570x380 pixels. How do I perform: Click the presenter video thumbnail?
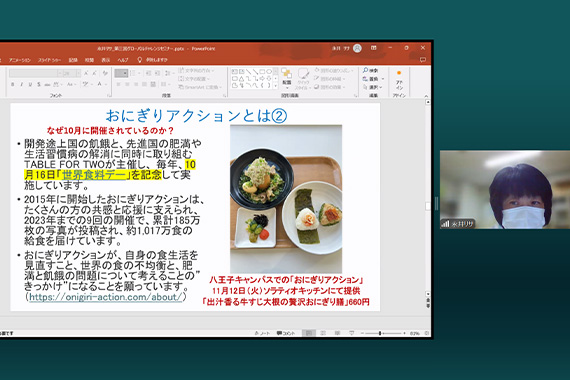[505, 189]
